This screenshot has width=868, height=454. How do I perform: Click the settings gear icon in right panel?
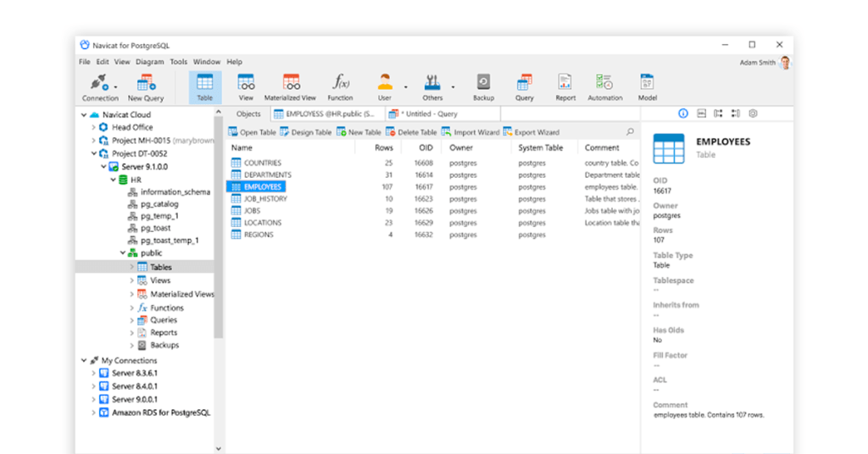point(753,113)
